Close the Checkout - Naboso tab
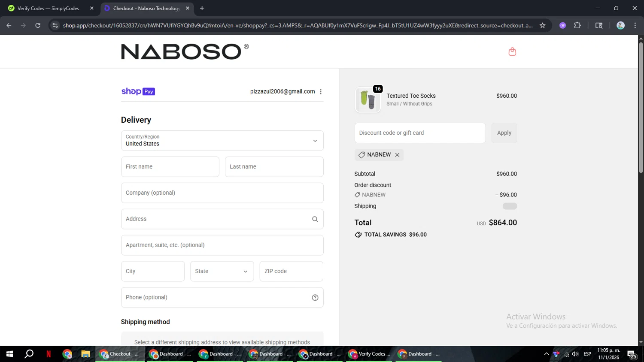644x362 pixels. pyautogui.click(x=188, y=8)
